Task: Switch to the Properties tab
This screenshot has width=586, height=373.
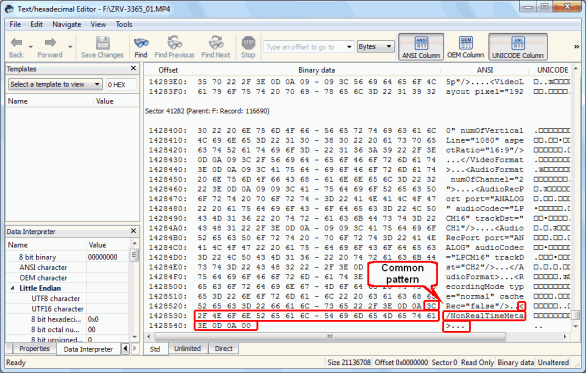Action: pyautogui.click(x=34, y=348)
